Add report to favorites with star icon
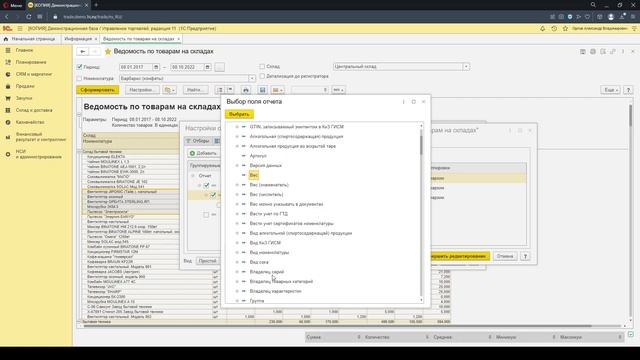This screenshot has width=640, height=360. click(x=108, y=51)
